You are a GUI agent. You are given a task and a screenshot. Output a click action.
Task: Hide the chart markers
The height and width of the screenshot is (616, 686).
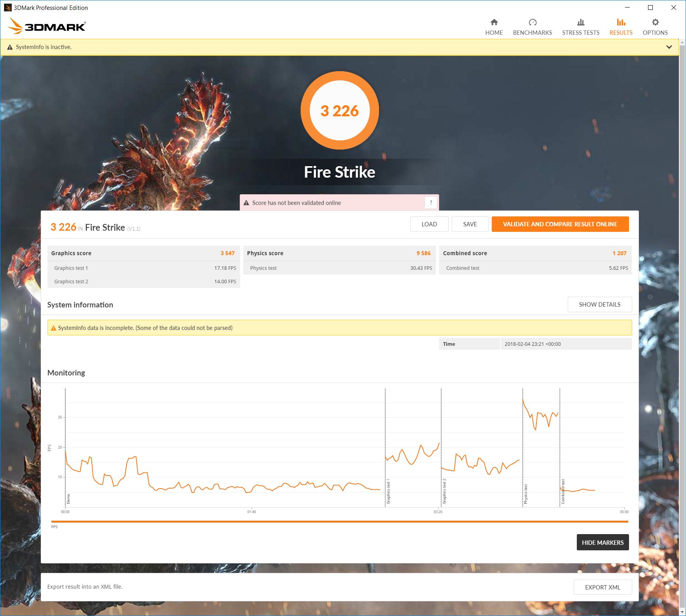[x=603, y=542]
